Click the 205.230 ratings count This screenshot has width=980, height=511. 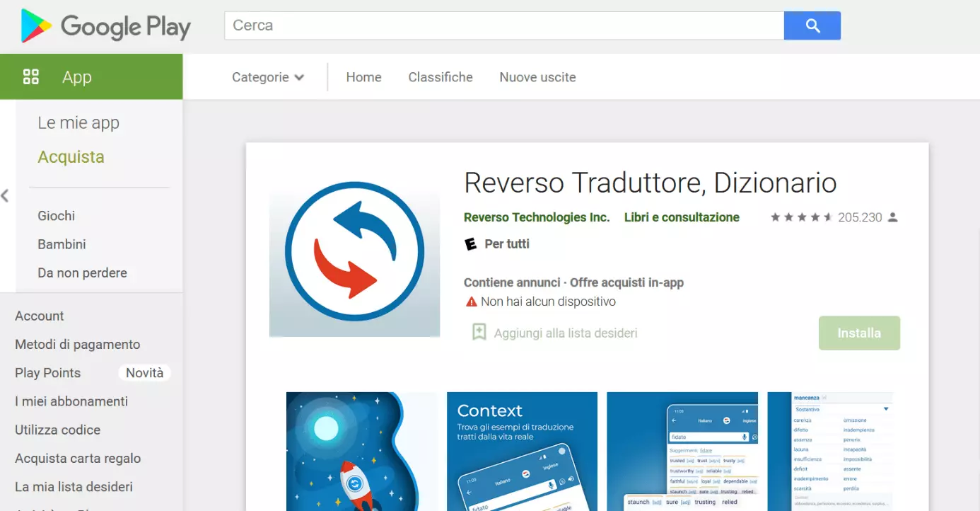(860, 217)
